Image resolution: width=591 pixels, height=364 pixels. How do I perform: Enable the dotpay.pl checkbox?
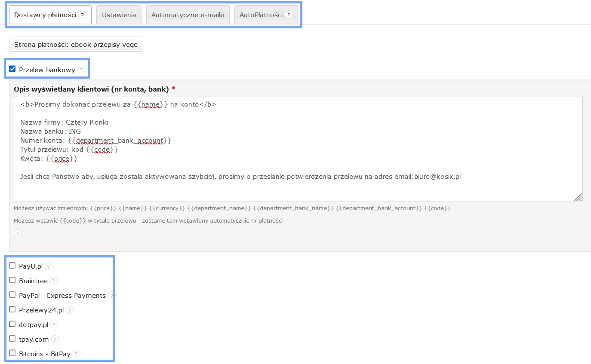(x=12, y=324)
